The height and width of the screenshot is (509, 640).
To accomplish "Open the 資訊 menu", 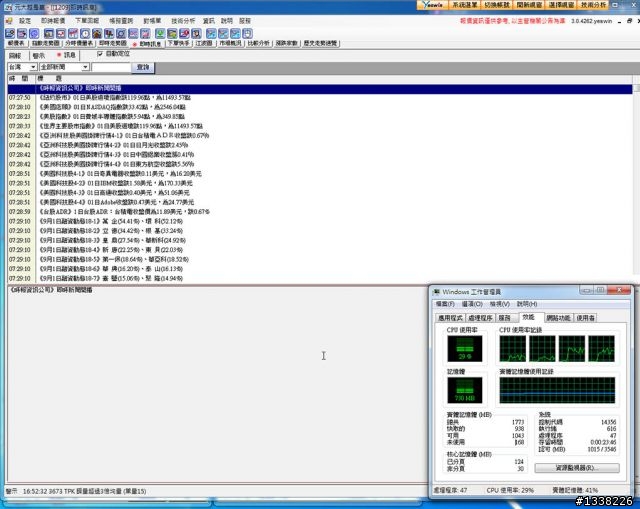I will [x=209, y=20].
